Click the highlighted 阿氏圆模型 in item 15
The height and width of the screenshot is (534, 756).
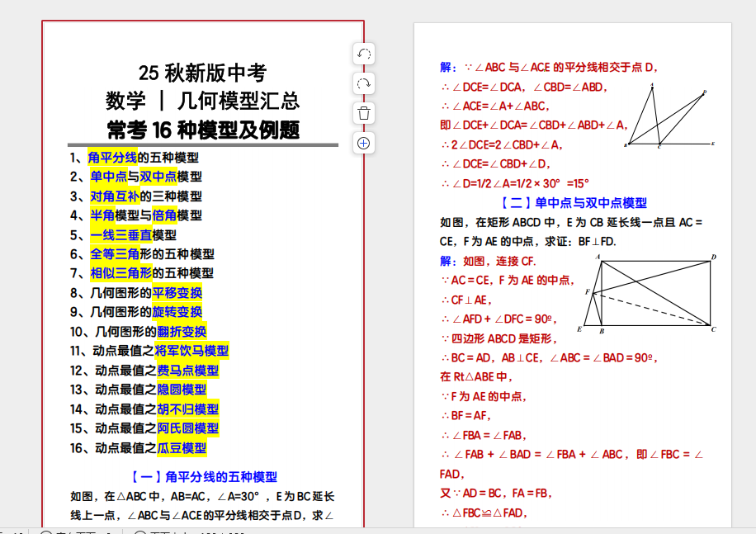187,428
